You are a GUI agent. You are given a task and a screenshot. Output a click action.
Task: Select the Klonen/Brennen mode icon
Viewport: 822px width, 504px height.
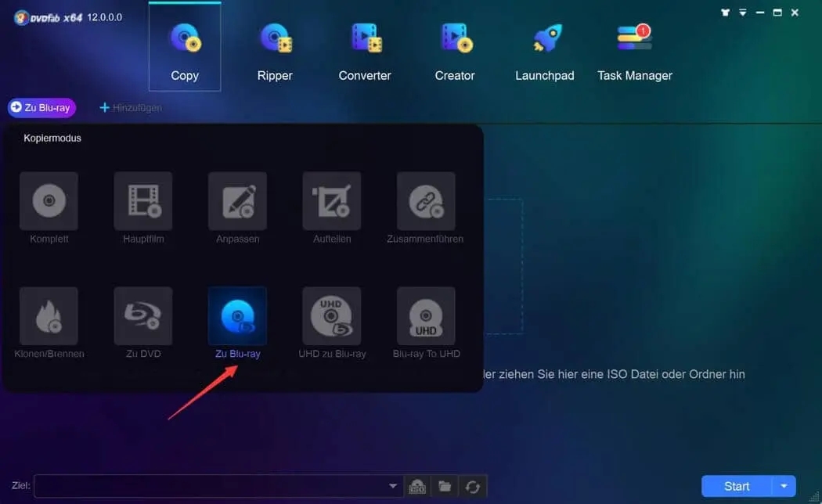(x=49, y=316)
